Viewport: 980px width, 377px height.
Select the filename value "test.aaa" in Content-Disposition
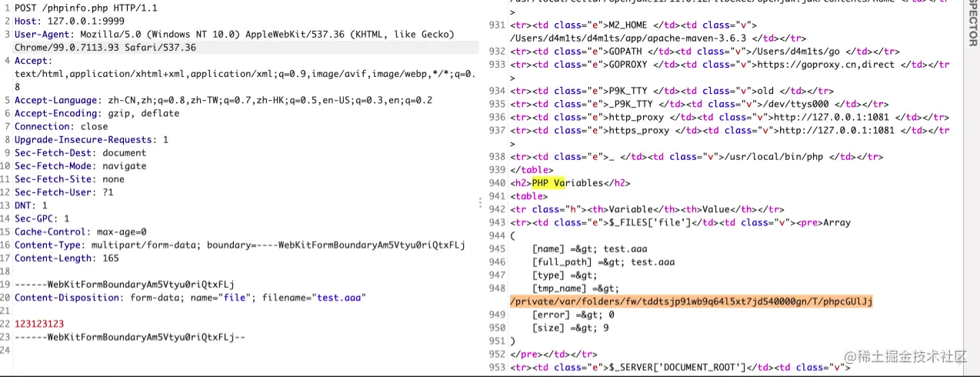(x=342, y=297)
